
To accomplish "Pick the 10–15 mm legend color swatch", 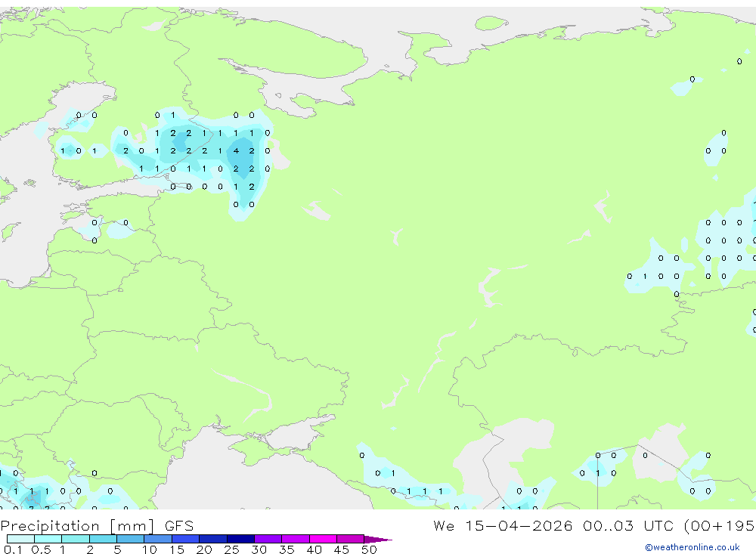I will [158, 539].
